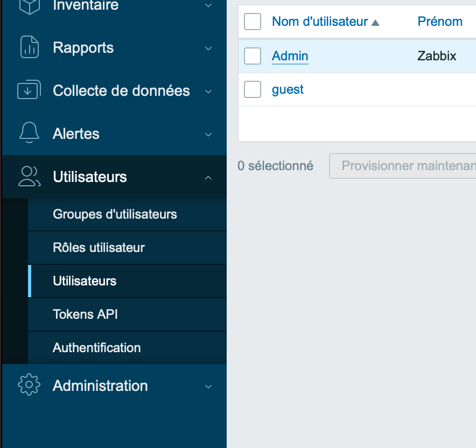The height and width of the screenshot is (448, 476).
Task: Expand the Rapports menu chevron
Action: pos(208,48)
